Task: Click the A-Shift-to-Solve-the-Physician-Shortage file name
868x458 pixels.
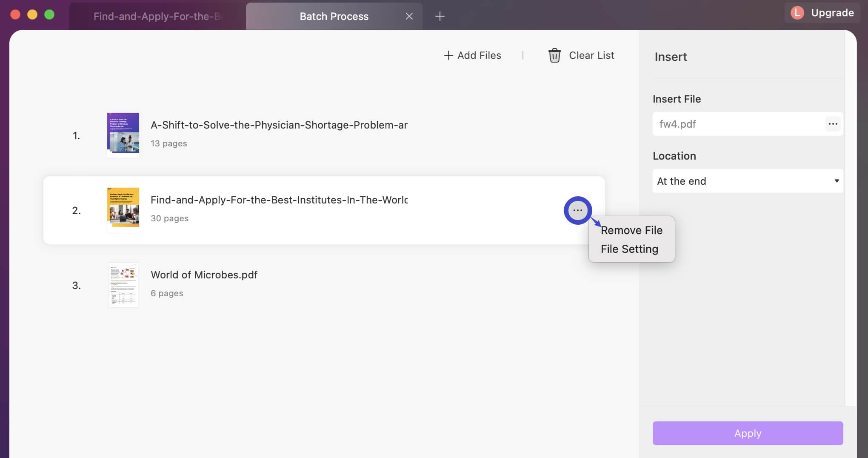Action: click(279, 125)
